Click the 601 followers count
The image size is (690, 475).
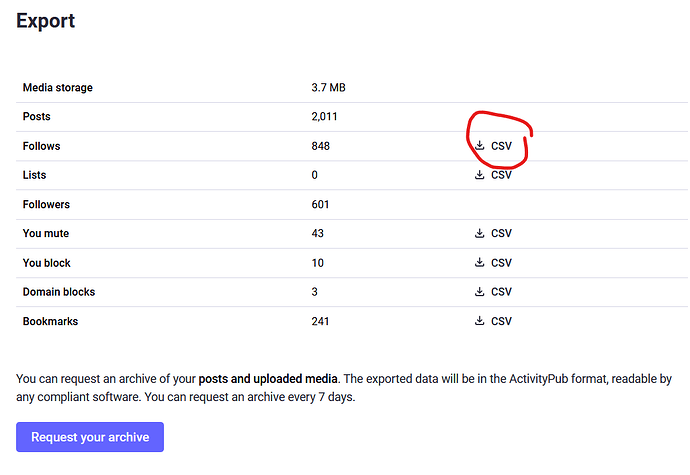(320, 205)
